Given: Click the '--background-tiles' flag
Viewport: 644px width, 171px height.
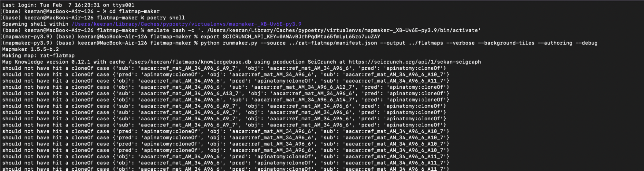Looking at the screenshot, I should [506, 43].
